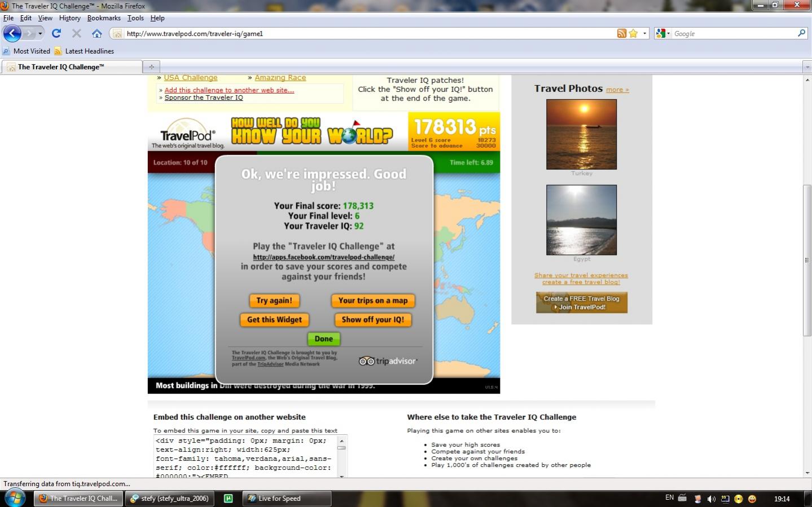This screenshot has width=812, height=507.
Task: Open the Windows Start orb
Action: pyautogui.click(x=15, y=498)
